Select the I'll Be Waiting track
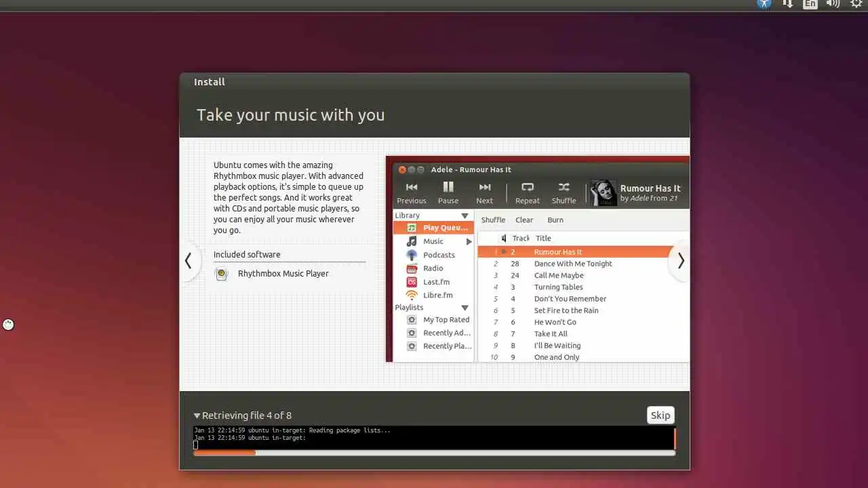Screen dimensions: 868x488 pyautogui.click(x=583, y=346)
